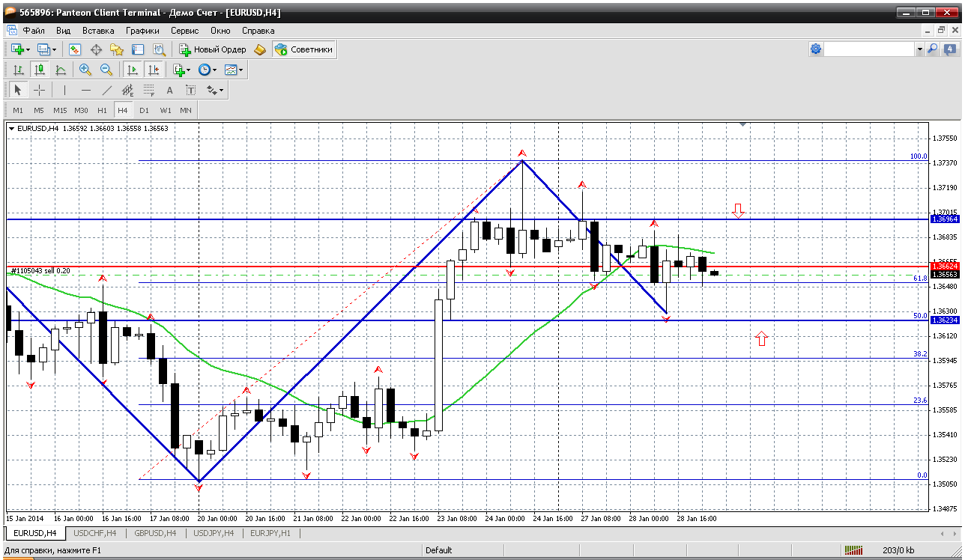Open the Справка menu
Image resolution: width=965 pixels, height=560 pixels.
click(x=258, y=31)
